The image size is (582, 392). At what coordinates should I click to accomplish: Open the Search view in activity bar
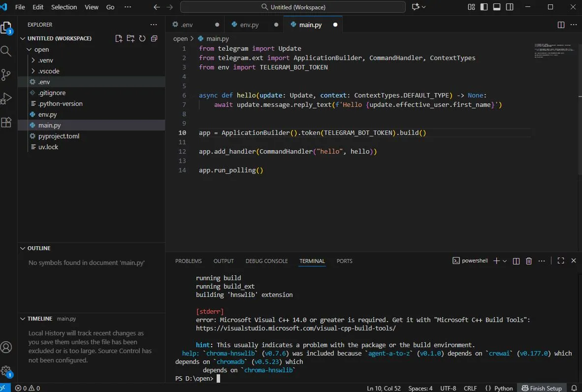[x=6, y=51]
